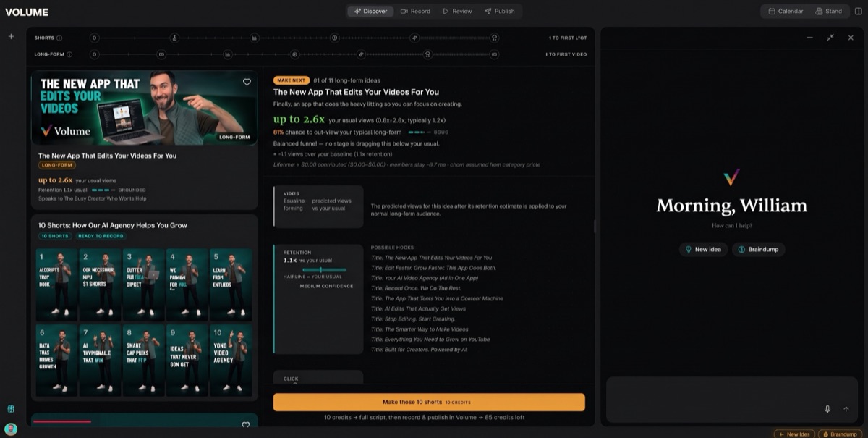Click the New idea button under greeting
This screenshot has width=868, height=438.
703,249
